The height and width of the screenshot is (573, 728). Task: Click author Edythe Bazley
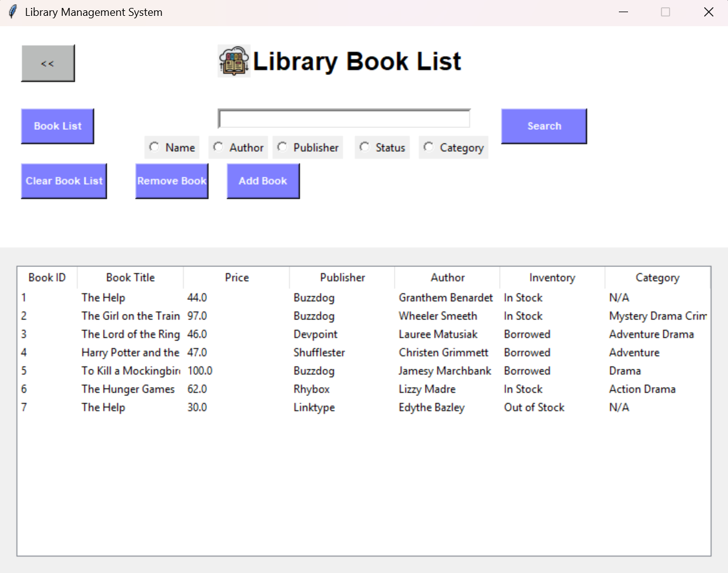(432, 408)
